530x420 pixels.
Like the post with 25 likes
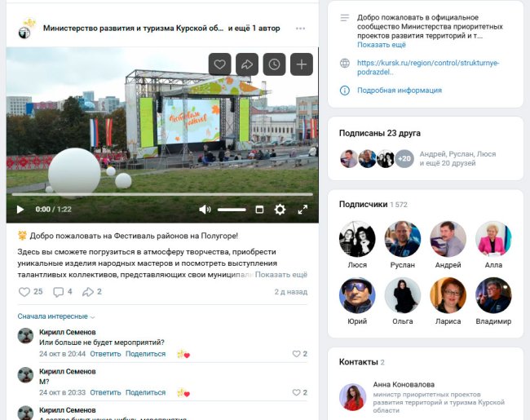30,291
